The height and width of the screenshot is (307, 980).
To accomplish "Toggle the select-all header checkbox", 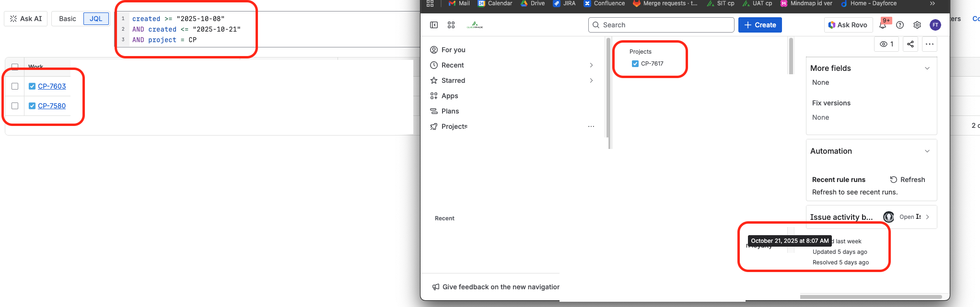I will pos(15,67).
